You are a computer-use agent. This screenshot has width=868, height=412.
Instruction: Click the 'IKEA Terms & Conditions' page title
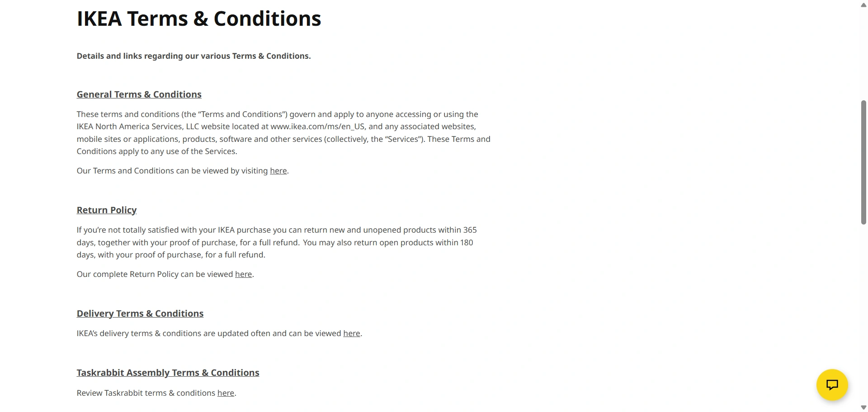pos(198,19)
